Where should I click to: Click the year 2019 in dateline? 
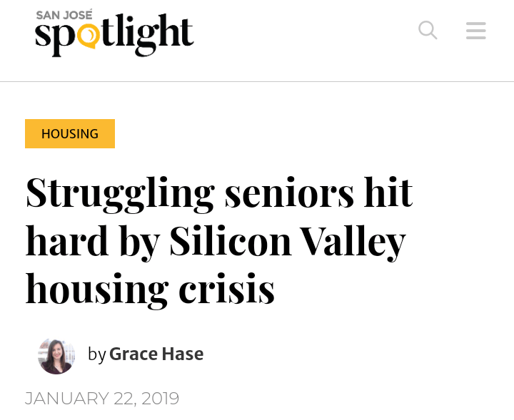pos(160,398)
